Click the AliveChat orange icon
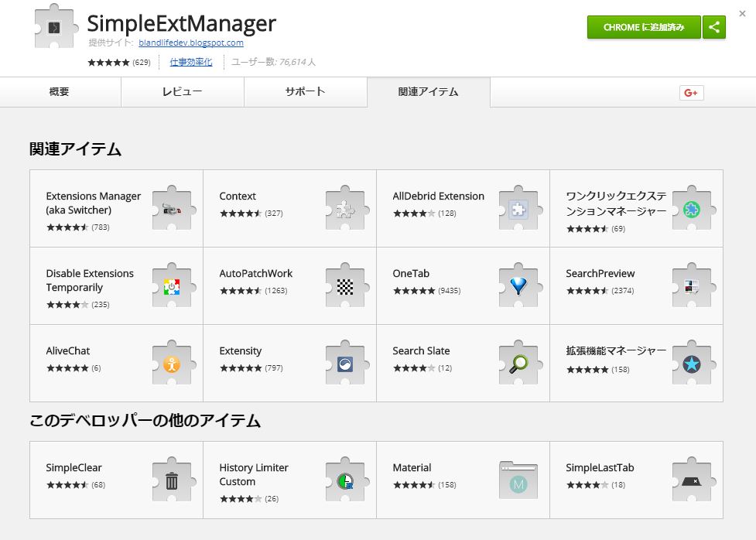This screenshot has height=540, width=756. (173, 363)
